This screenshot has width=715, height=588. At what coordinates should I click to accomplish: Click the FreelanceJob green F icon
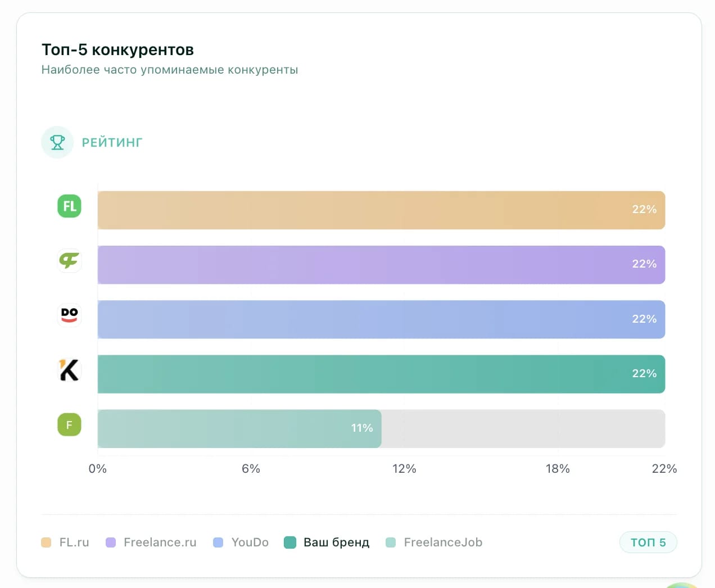tap(69, 424)
